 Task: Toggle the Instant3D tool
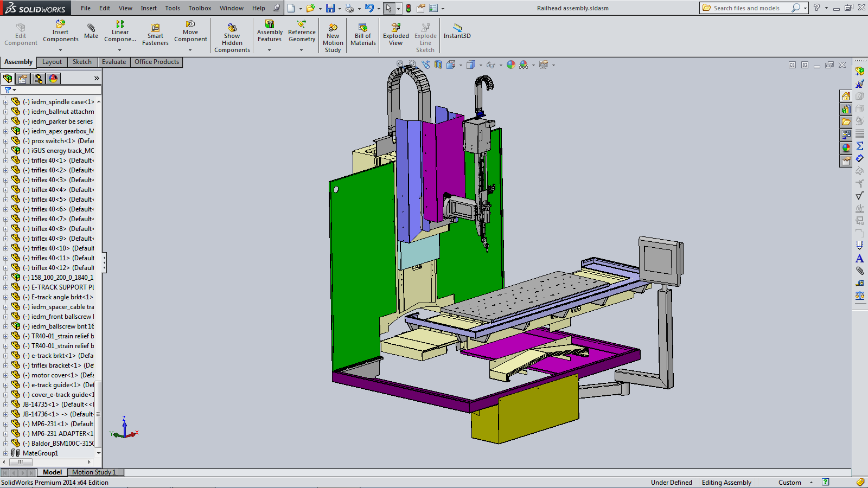[x=457, y=31]
